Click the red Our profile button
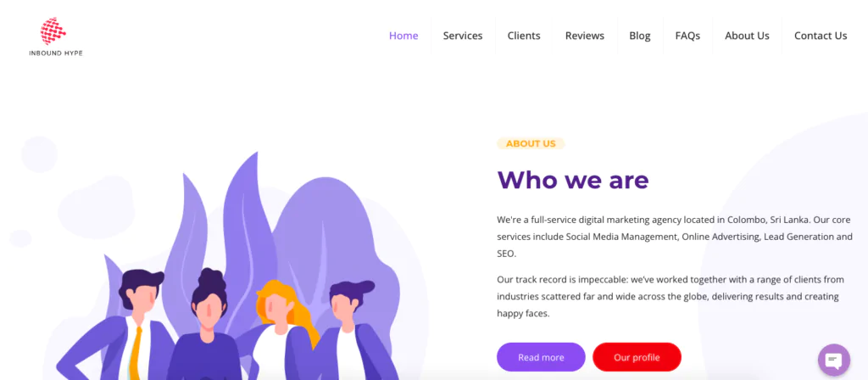Viewport: 868px width, 380px height. point(637,357)
